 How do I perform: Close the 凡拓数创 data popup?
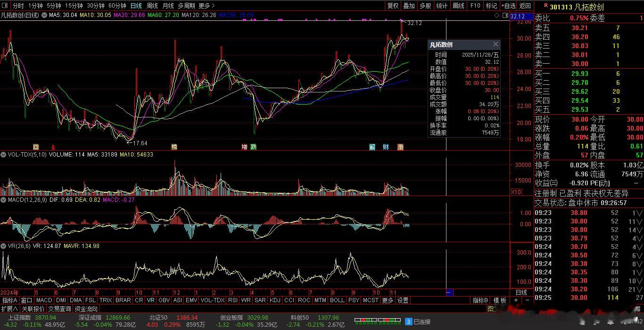click(495, 44)
